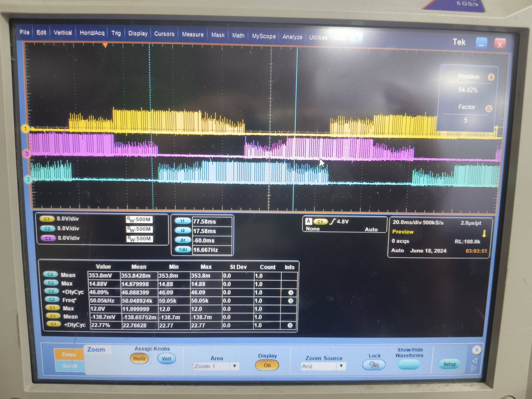The image size is (532, 399).
Task: Assign knobs to Horiz
Action: coord(139,358)
